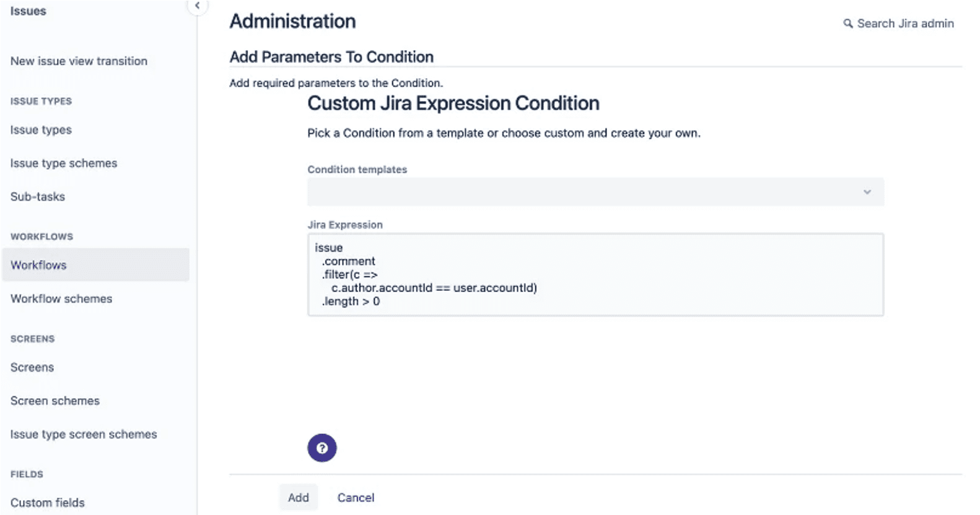Cancel adding parameters to the condition
Viewport: 980px width, 515px height.
point(356,497)
